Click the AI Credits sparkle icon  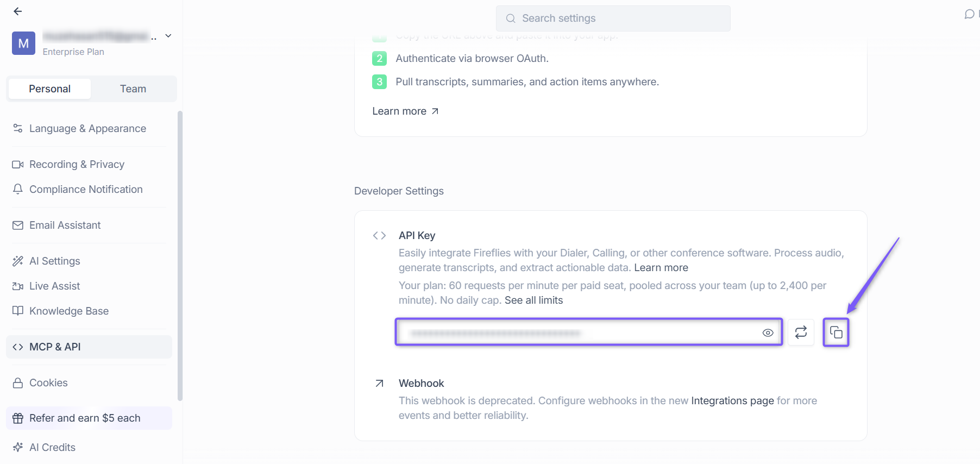18,447
